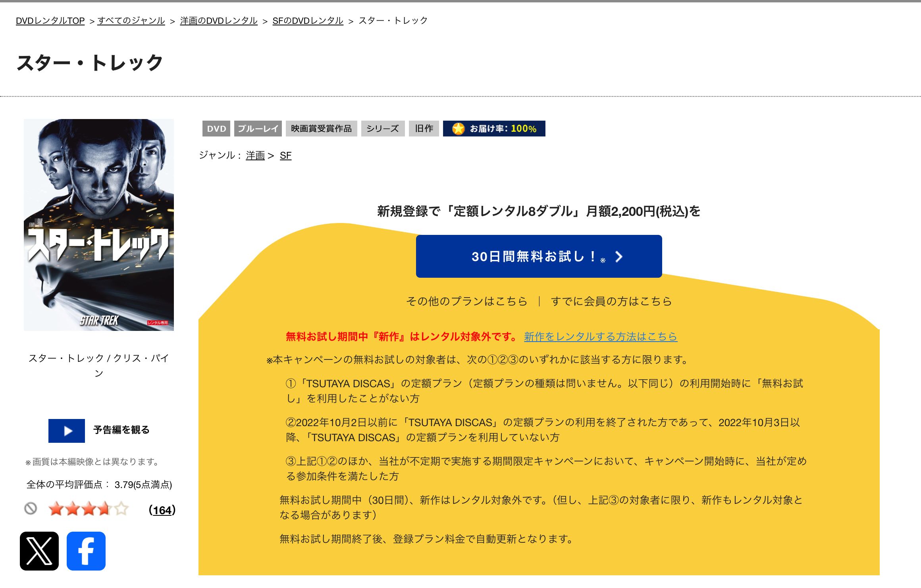Click the シリーズ tag
Viewport: 921px width, 588px height.
383,129
